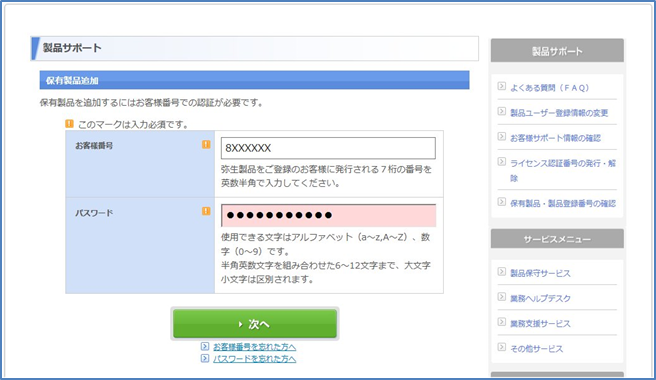The width and height of the screenshot is (656, 380).
Task: Click arrow icon beside お客様サポート情報の確認
Action: 502,136
